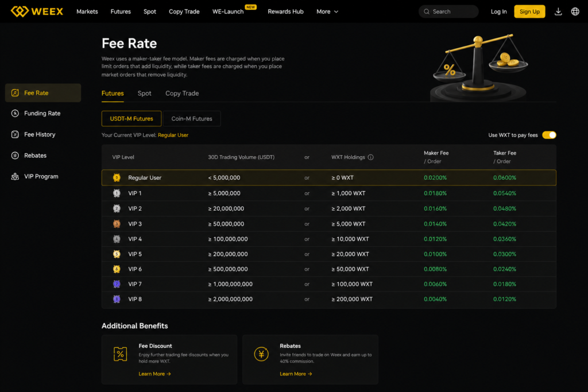Image resolution: width=588 pixels, height=392 pixels.
Task: Click the Fee Rate sidebar icon
Action: 15,93
